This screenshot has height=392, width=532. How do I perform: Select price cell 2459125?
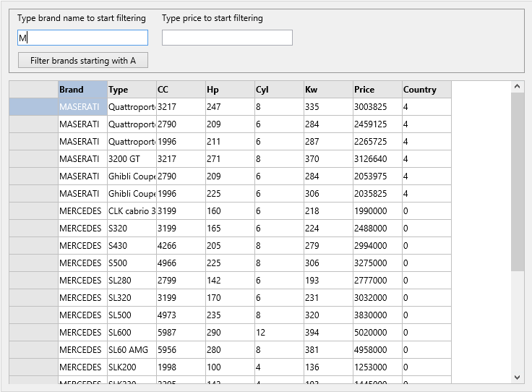[378, 124]
